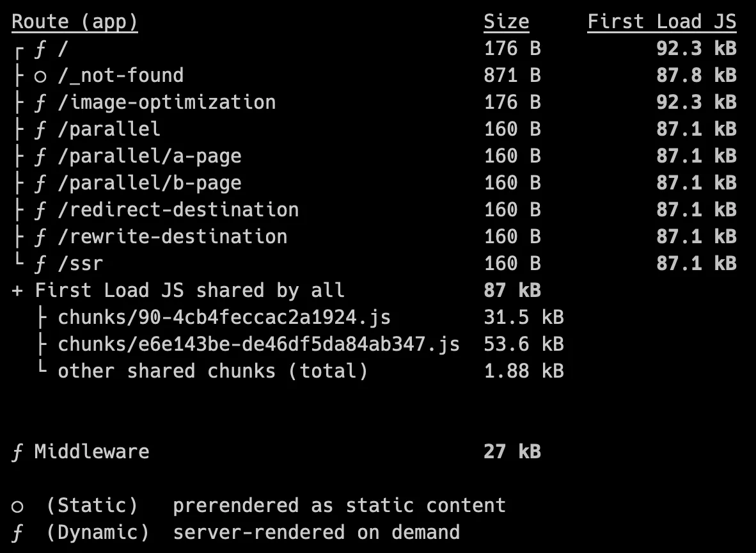756x553 pixels.
Task: Click the 'server-rendered on demand' description
Action: click(x=316, y=533)
